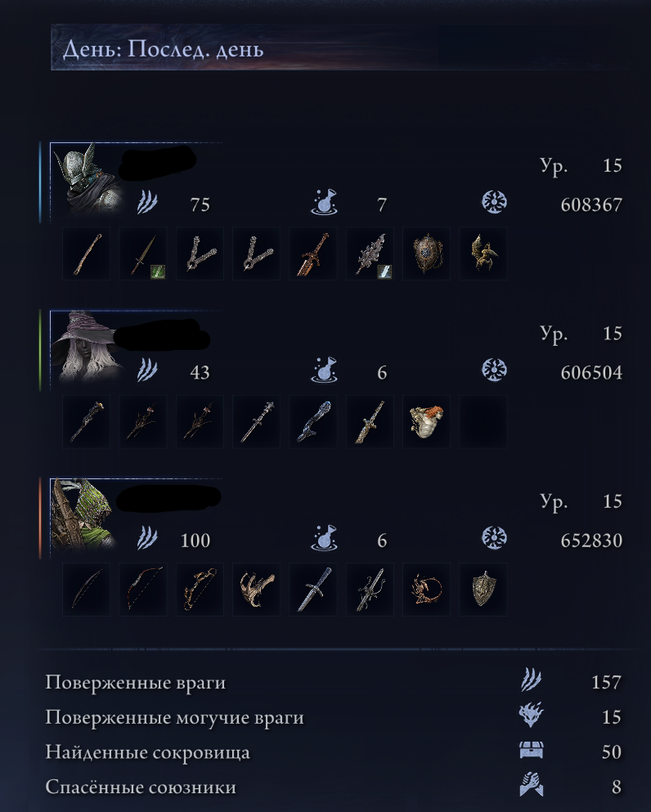Viewport: 651px width, 812px height.
Task: Open the winged-helmet knight portrait
Action: [88, 179]
